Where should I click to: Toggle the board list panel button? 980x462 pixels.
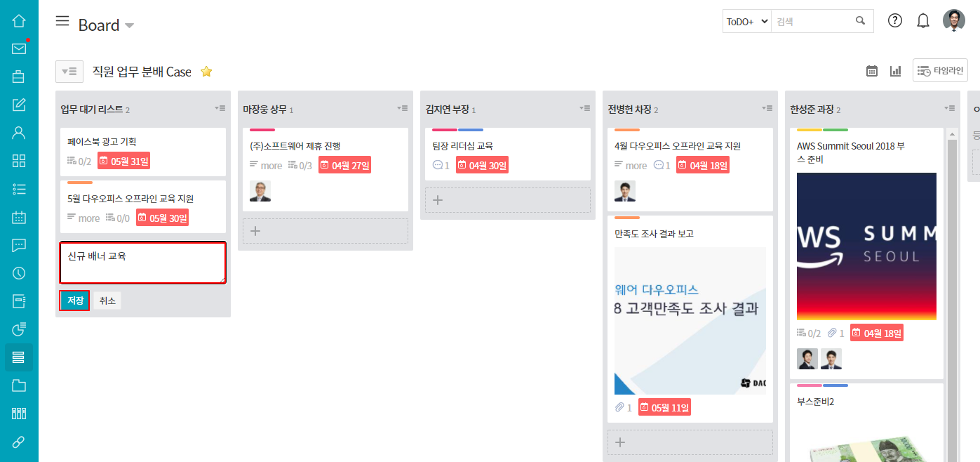tap(69, 72)
